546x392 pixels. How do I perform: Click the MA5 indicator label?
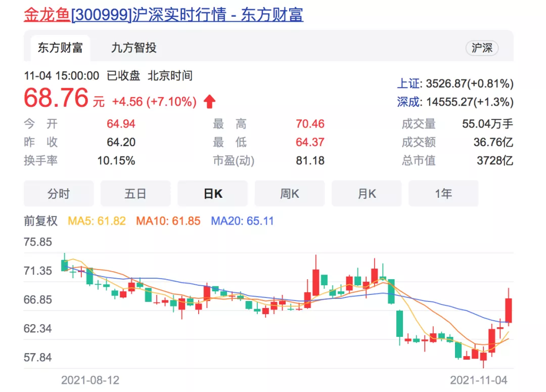pos(97,221)
